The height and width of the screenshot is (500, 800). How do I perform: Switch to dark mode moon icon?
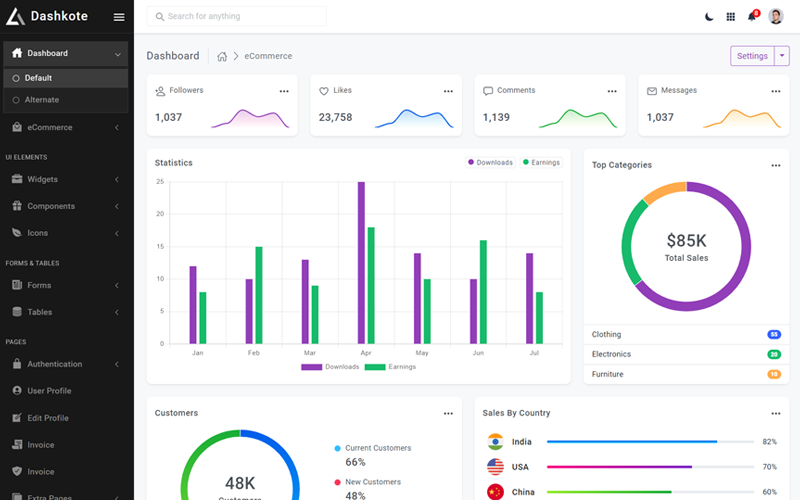(x=709, y=17)
